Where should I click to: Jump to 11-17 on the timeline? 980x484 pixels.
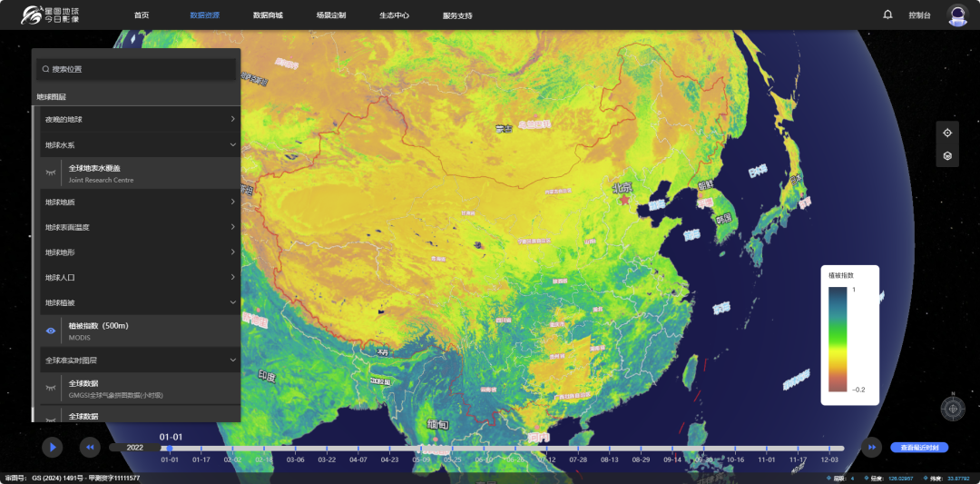pos(799,459)
